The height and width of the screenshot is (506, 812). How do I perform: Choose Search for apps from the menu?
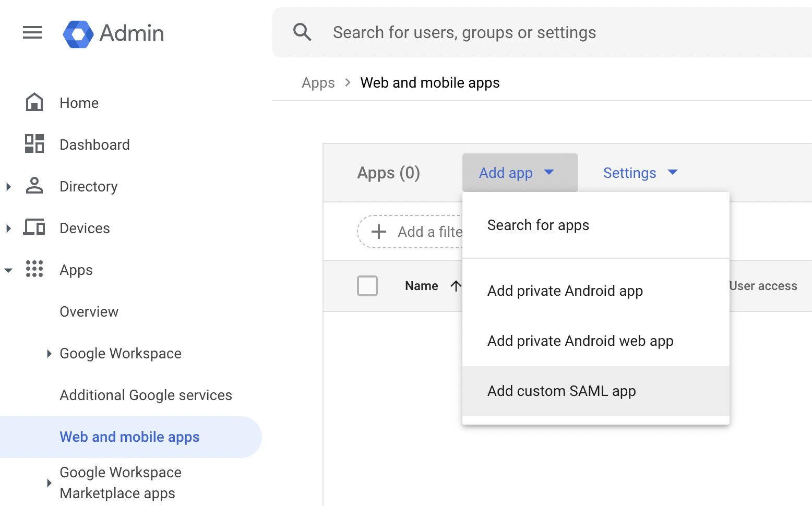click(x=538, y=225)
